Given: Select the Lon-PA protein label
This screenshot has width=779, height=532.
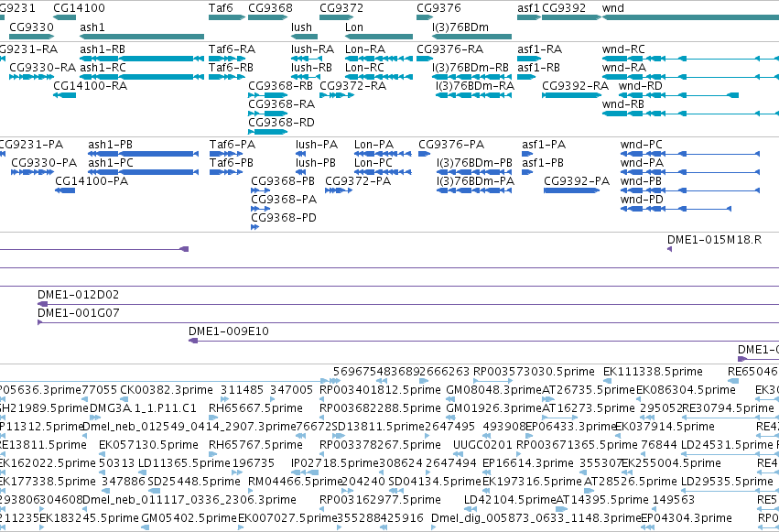Looking at the screenshot, I should (373, 145).
